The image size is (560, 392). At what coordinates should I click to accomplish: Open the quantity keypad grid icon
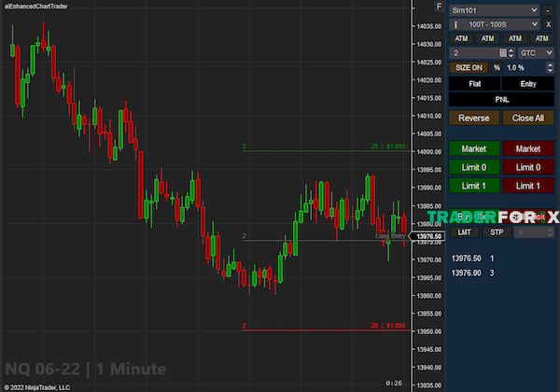pyautogui.click(x=503, y=53)
